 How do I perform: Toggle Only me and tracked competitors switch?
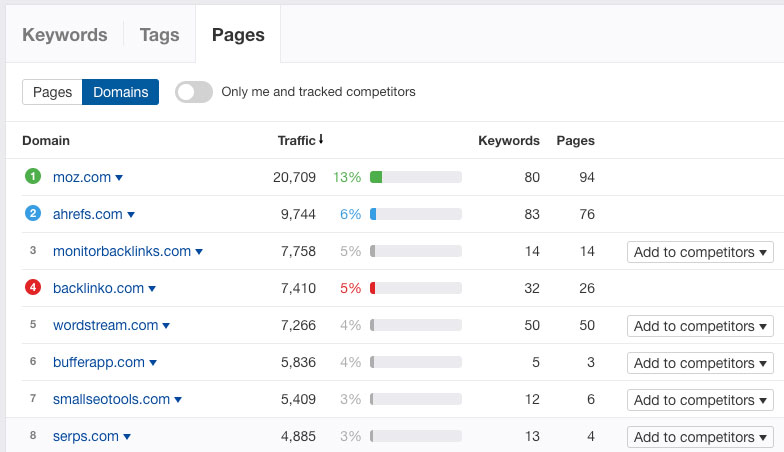coord(194,92)
